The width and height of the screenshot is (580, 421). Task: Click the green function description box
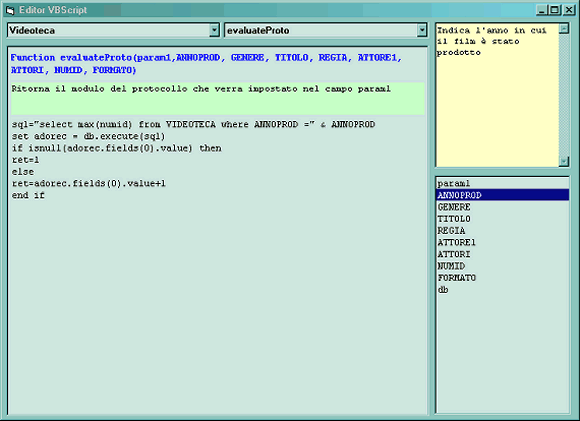(218, 98)
